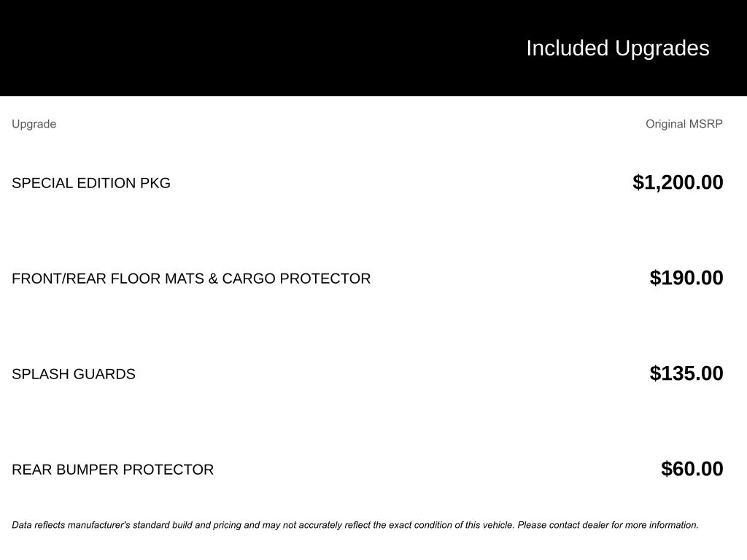Select the REAR BUMPER PROTECTOR upgrade name

(x=112, y=470)
